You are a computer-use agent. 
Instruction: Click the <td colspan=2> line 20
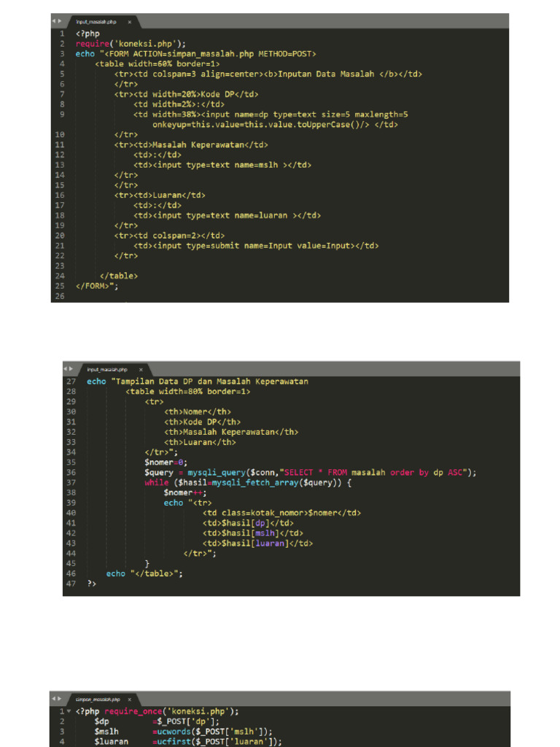[169, 236]
